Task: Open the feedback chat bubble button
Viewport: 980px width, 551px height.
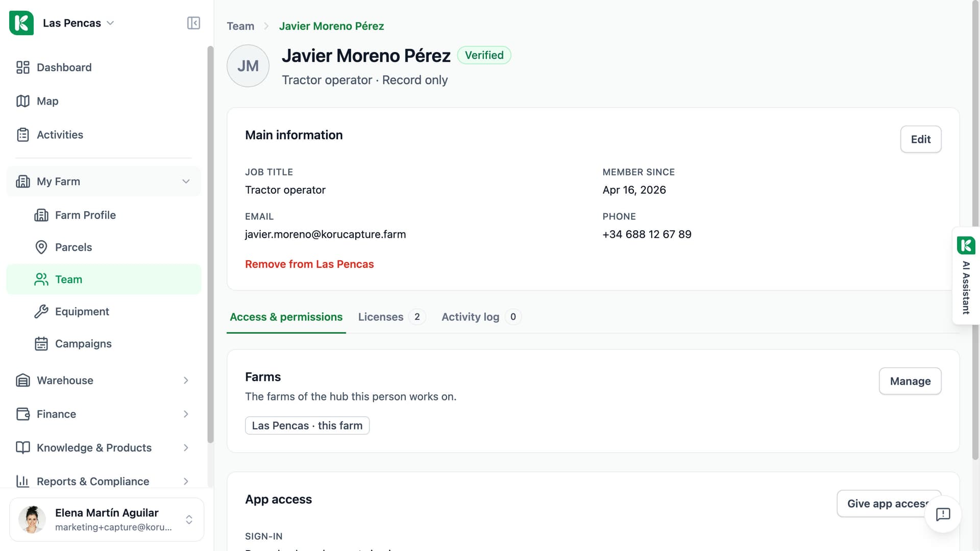Action: [943, 514]
